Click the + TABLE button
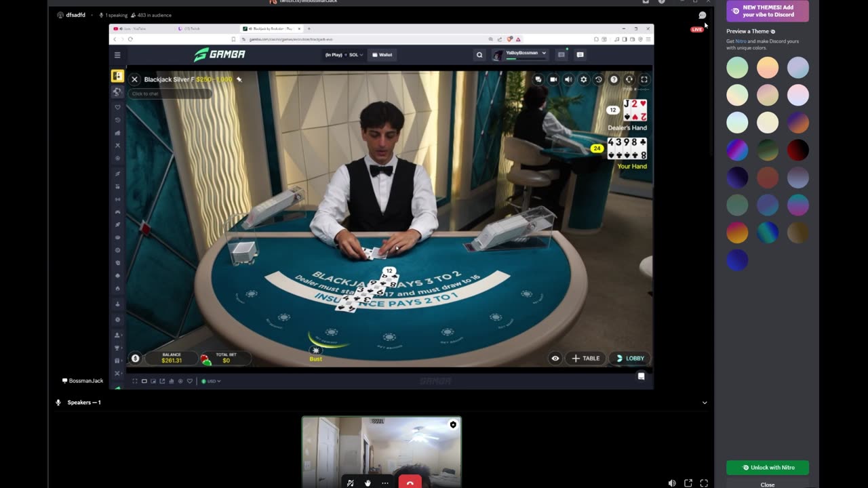Viewport: 868px width, 488px height. (x=586, y=359)
